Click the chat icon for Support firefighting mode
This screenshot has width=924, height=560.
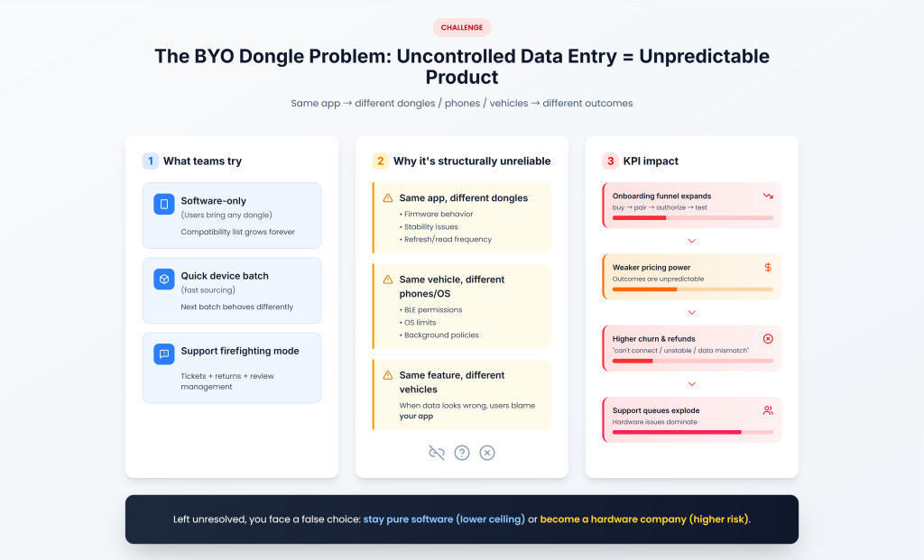164,354
